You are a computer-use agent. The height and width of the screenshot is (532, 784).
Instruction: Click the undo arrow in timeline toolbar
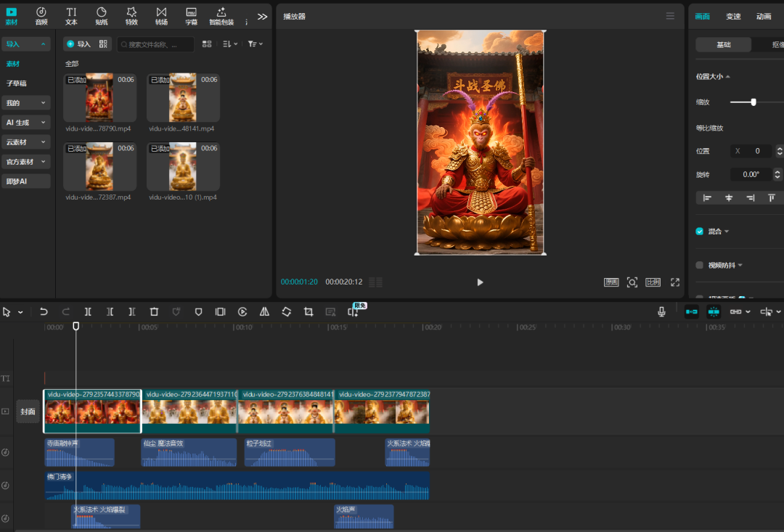click(x=44, y=311)
